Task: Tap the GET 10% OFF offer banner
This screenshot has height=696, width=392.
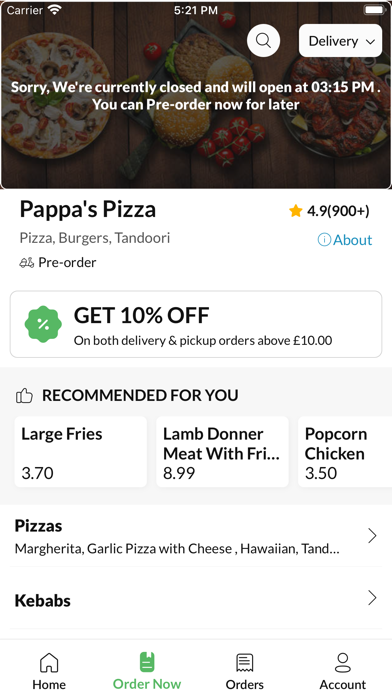Action: coord(196,324)
